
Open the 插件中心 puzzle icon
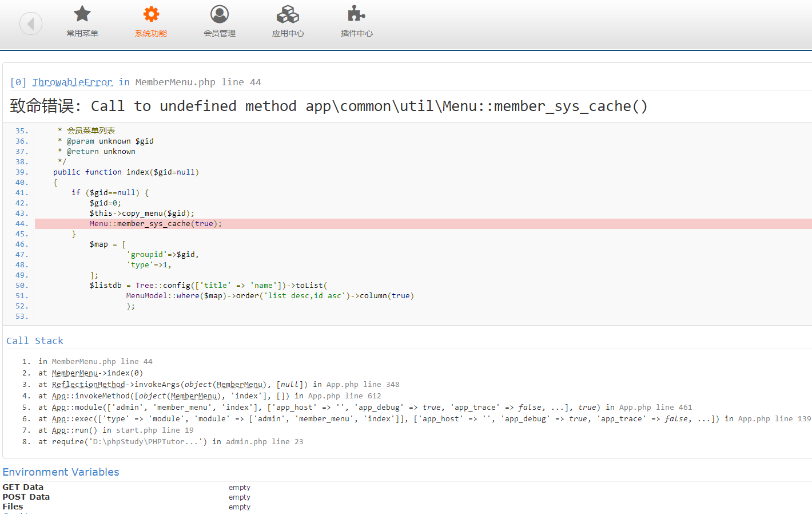coord(356,14)
